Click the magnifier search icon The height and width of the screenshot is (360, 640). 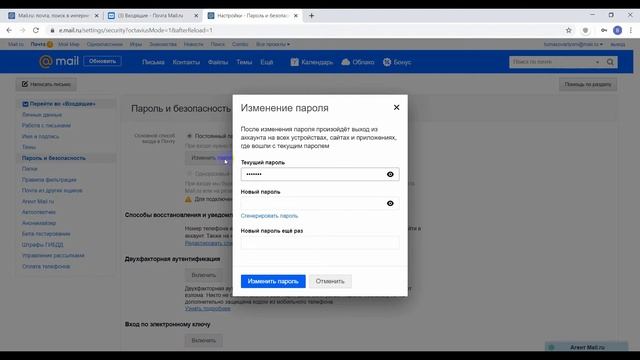tap(610, 62)
